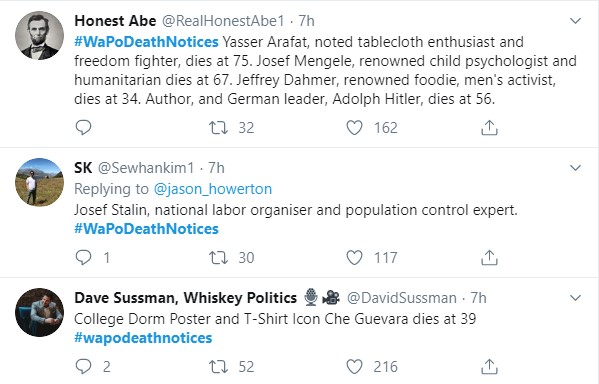Reply to Honest Abe's tweet

[x=83, y=128]
